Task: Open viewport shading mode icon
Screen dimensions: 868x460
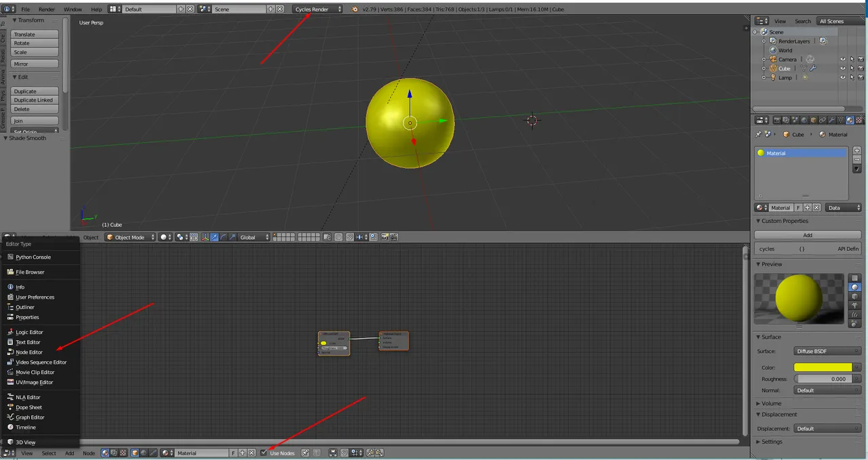Action: [165, 237]
